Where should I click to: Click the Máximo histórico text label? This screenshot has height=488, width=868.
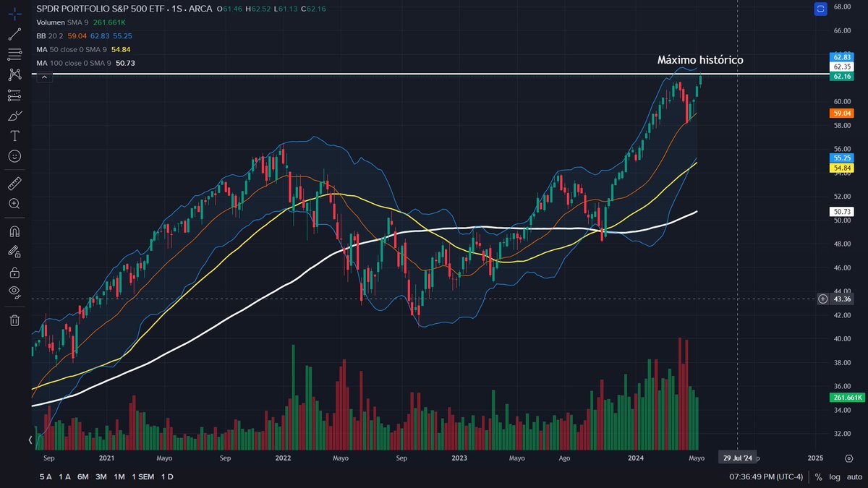[699, 60]
